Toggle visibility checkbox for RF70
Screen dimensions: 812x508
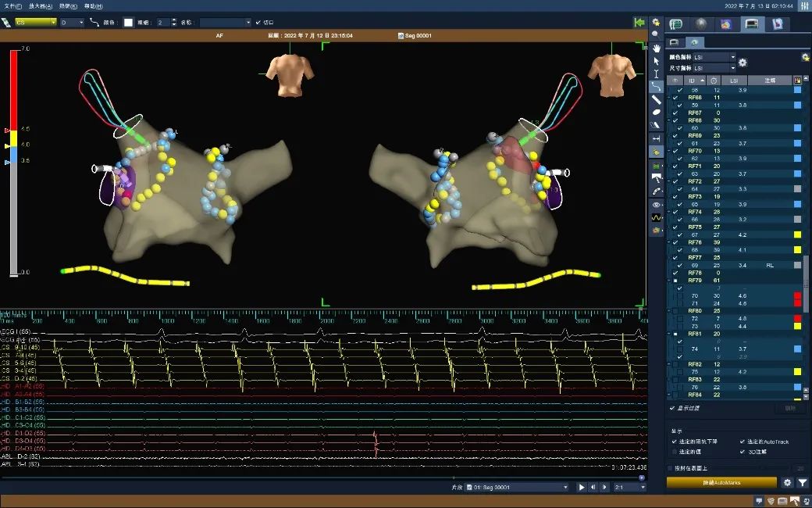(x=675, y=151)
